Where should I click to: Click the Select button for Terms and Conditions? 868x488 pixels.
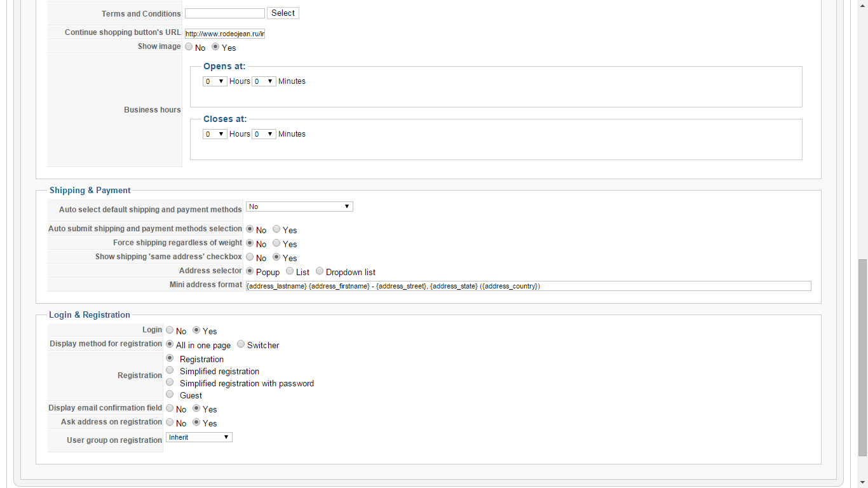(283, 13)
